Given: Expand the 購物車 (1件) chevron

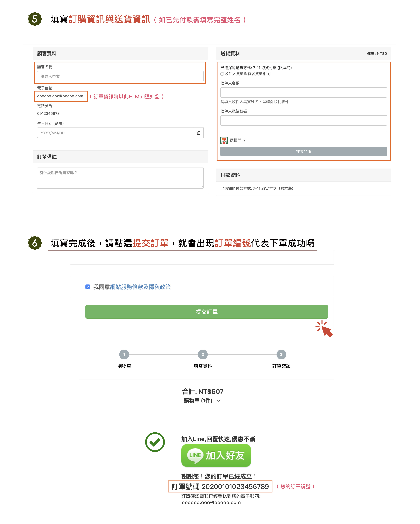Looking at the screenshot, I should tap(219, 400).
